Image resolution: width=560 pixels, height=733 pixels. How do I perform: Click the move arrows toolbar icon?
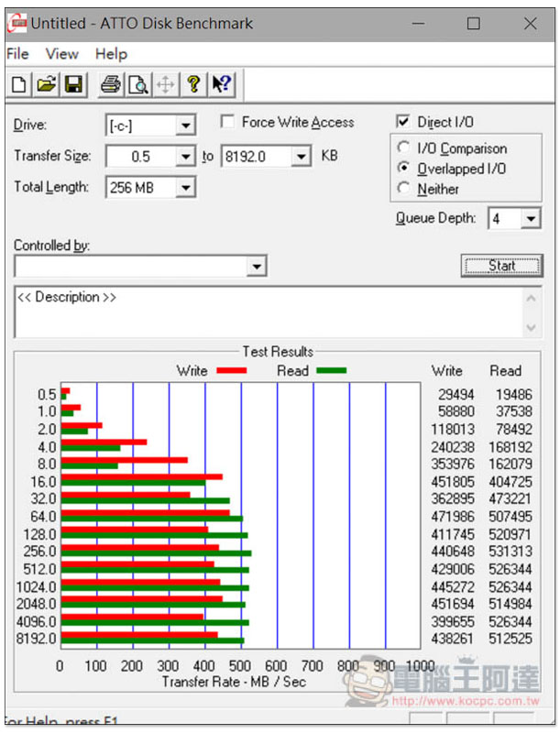click(166, 84)
